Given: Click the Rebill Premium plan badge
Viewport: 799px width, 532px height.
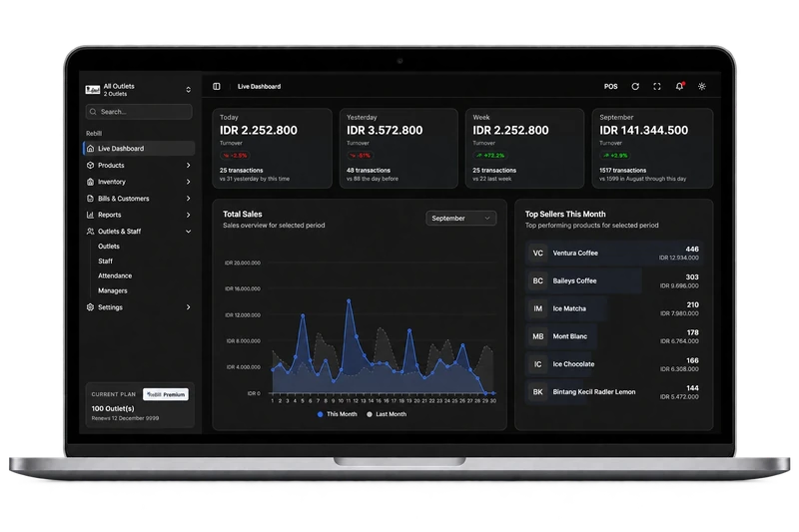Looking at the screenshot, I should pos(166,394).
